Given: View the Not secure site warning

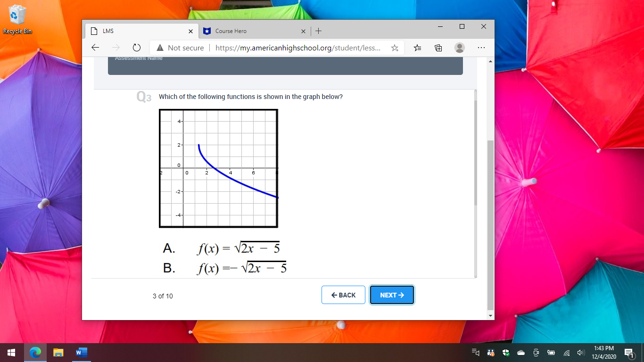Looking at the screenshot, I should point(181,48).
